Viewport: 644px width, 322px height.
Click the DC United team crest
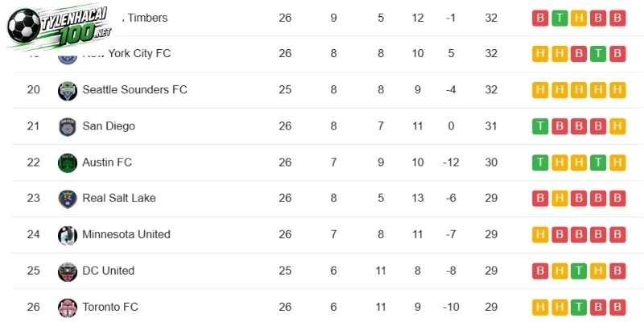[x=68, y=271]
